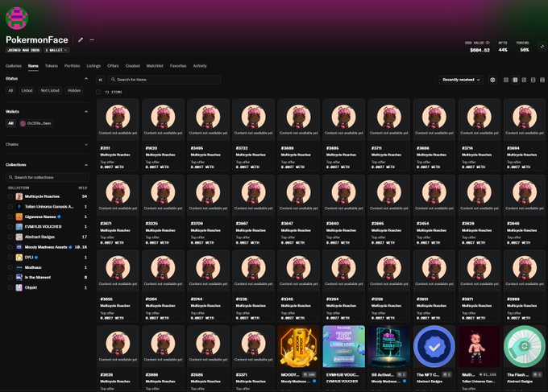Open the display settings gear icon
The image size is (548, 392).
point(492,80)
